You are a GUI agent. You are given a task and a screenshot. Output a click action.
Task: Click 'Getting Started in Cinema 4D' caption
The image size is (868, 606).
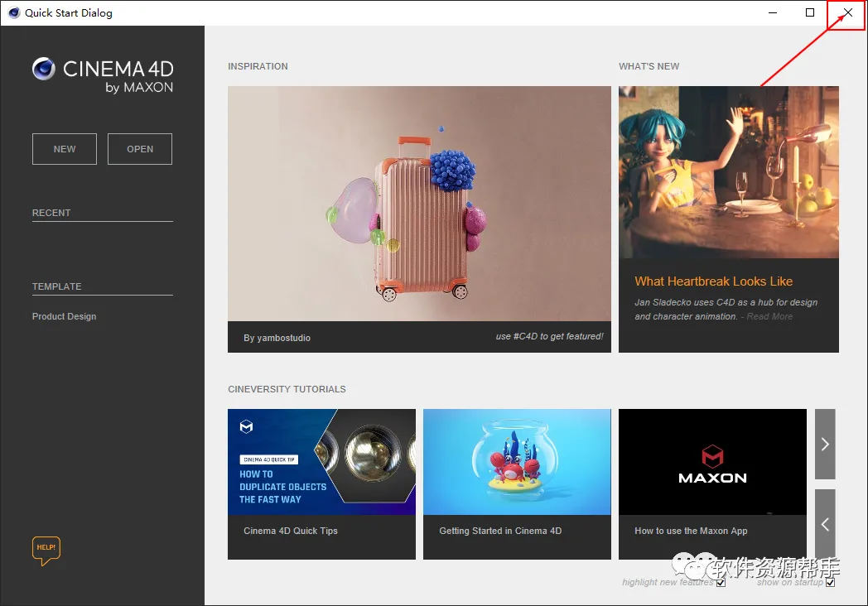coord(500,531)
